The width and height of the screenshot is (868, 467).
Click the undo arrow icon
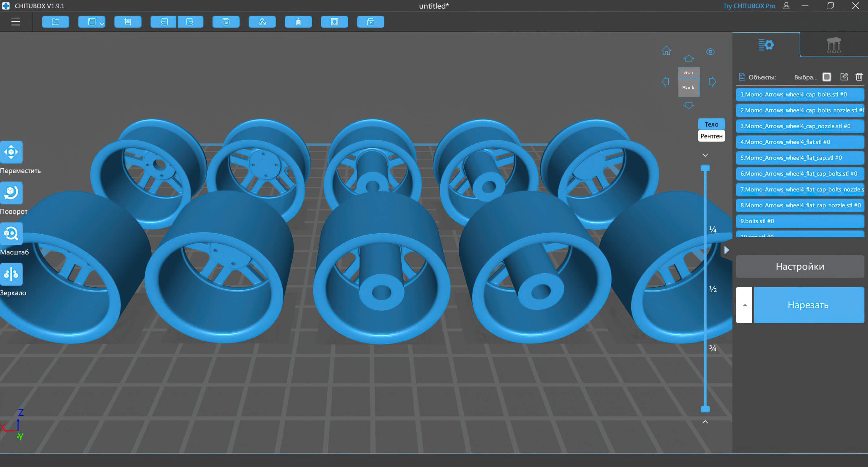tap(164, 22)
